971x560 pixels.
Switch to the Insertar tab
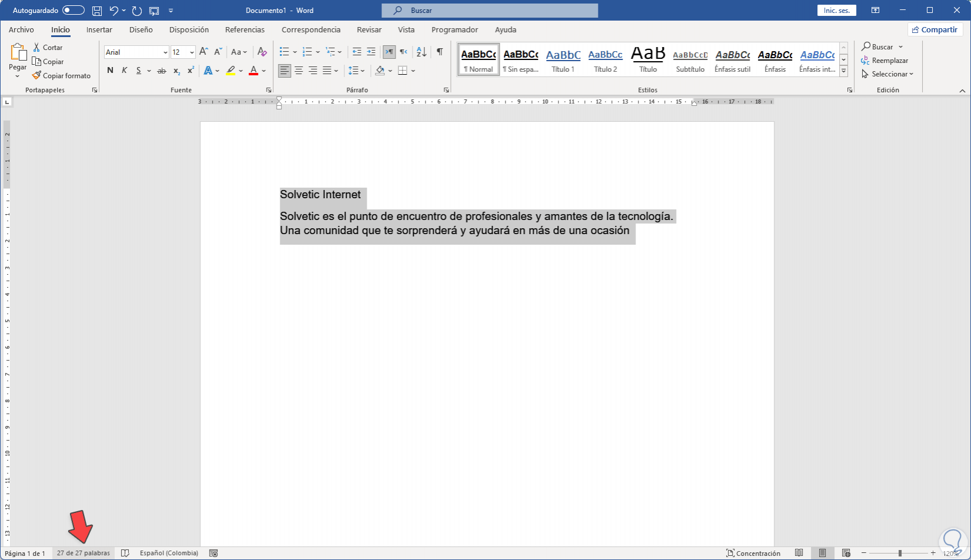pos(99,29)
